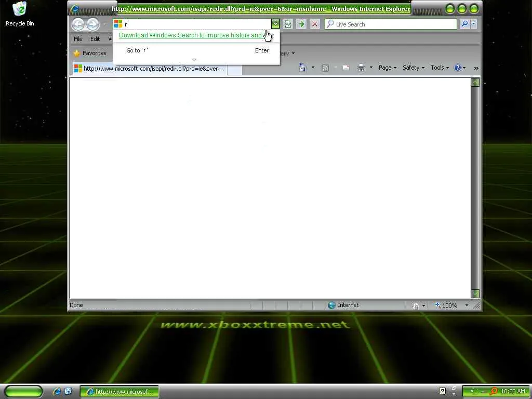Click the Done status text
The width and height of the screenshot is (532, 399).
click(x=76, y=305)
